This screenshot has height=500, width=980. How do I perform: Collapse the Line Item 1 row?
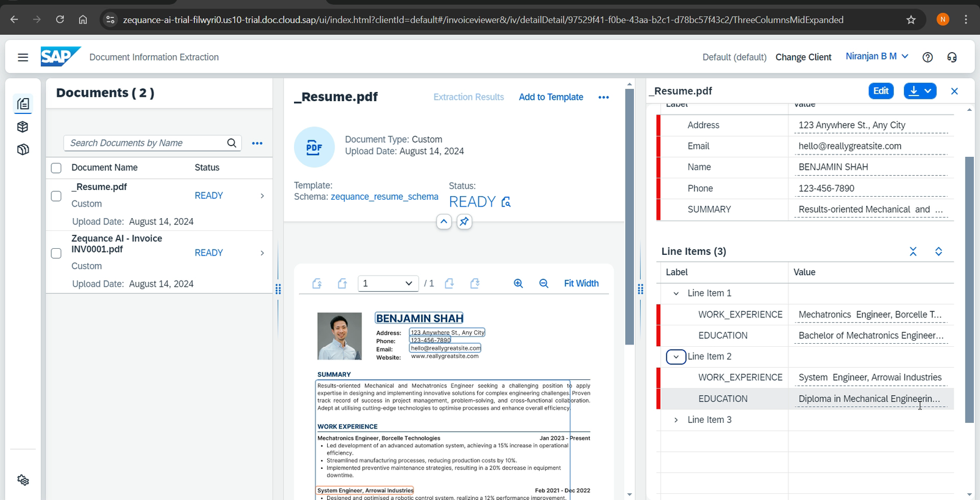[676, 294]
